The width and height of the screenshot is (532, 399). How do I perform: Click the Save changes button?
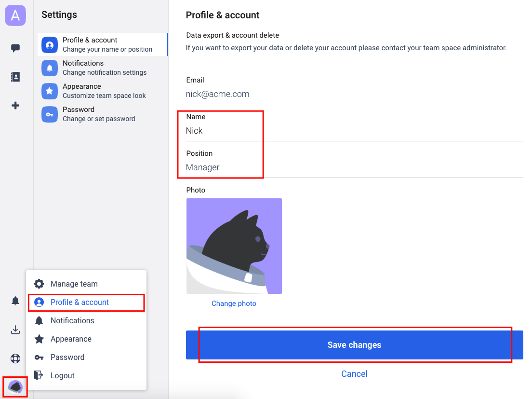point(354,345)
